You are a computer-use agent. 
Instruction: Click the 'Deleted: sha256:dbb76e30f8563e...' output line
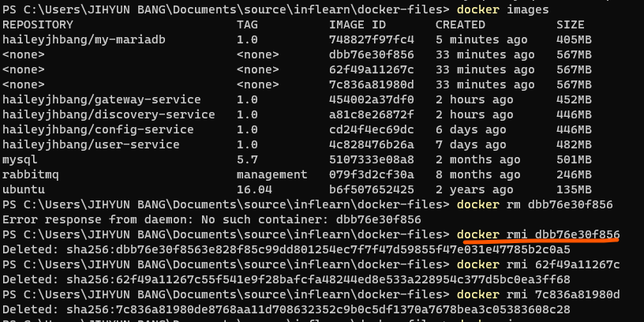(x=286, y=249)
